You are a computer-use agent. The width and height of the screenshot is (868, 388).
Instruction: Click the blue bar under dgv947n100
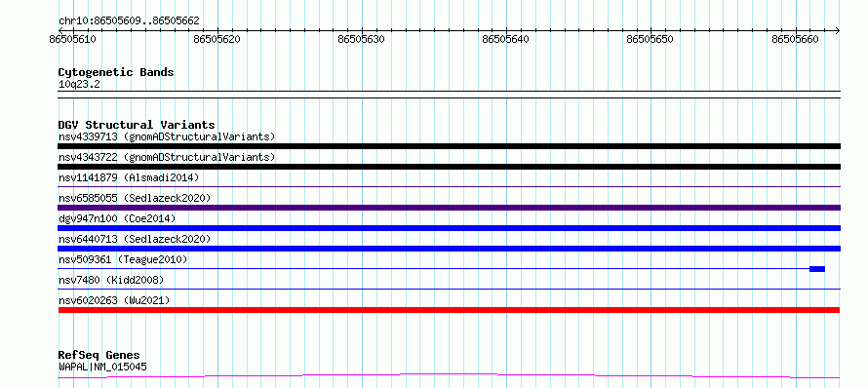[x=449, y=228]
